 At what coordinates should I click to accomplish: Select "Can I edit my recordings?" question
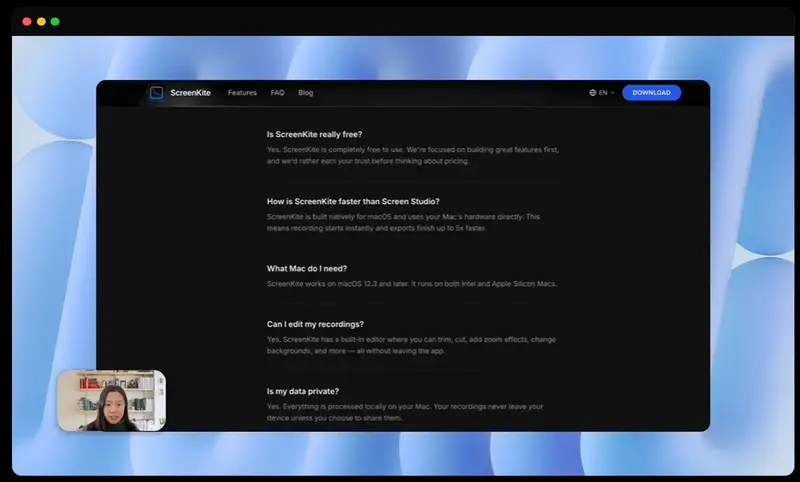click(x=315, y=324)
